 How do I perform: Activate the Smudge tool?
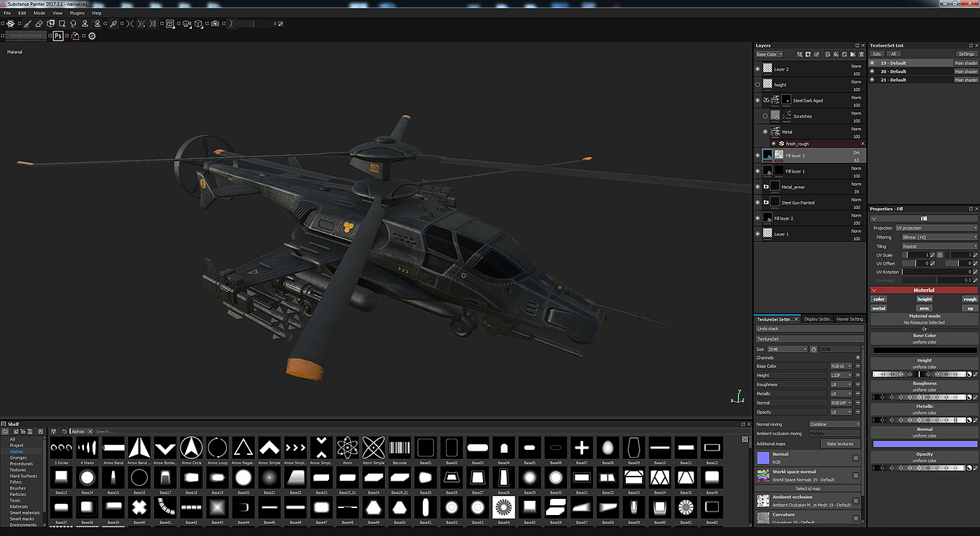coord(73,24)
